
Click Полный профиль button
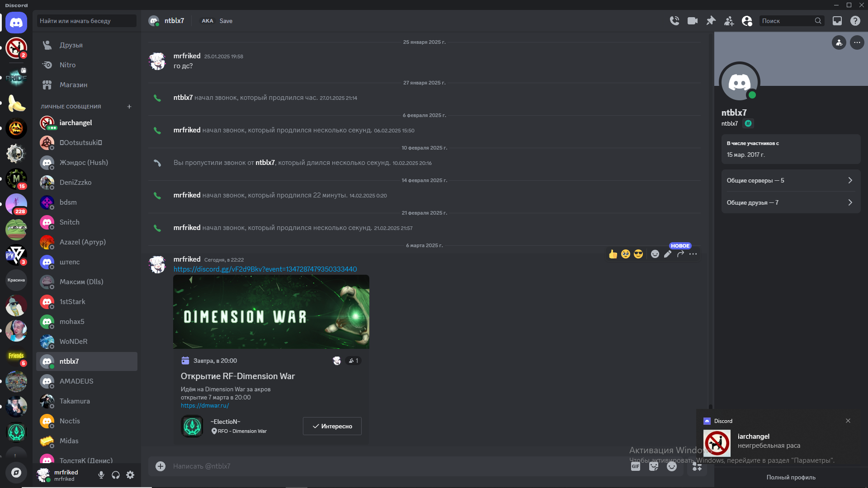791,477
